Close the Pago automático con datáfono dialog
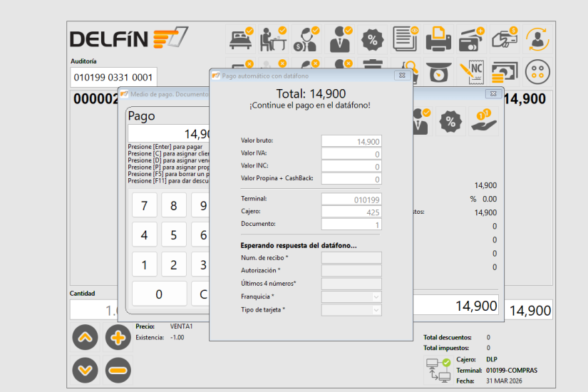 point(402,75)
